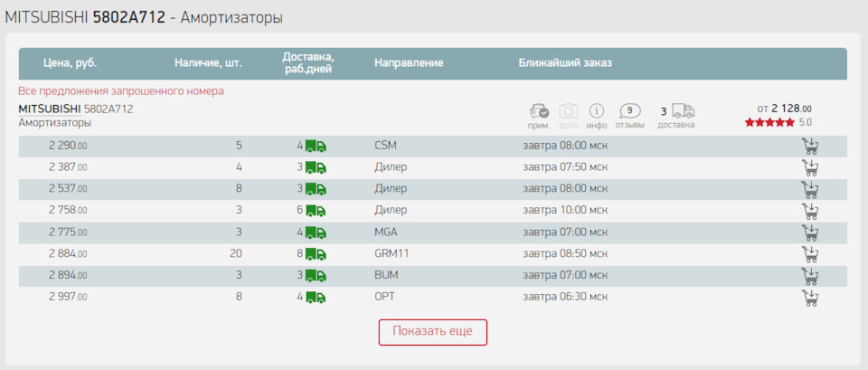
Task: Click direction BUM
Action: click(386, 276)
